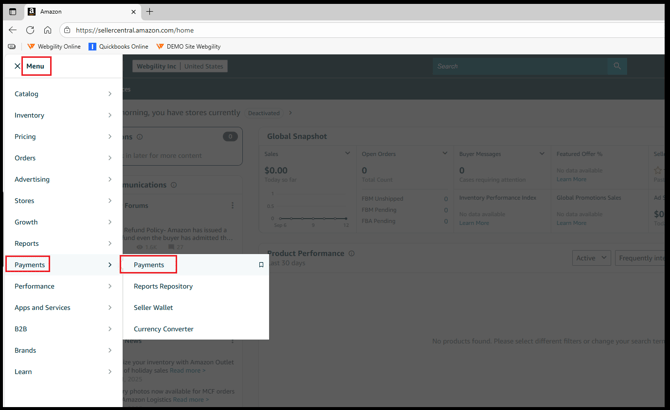Click the search magnifier icon
Image resolution: width=670 pixels, height=410 pixels.
click(617, 66)
